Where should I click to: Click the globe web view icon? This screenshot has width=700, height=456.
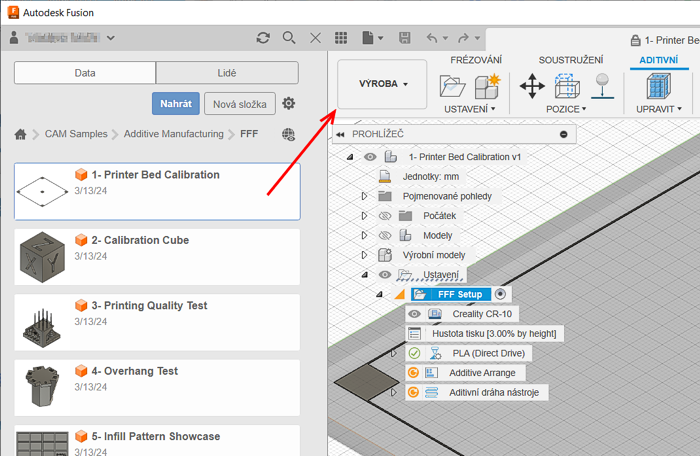pos(289,134)
